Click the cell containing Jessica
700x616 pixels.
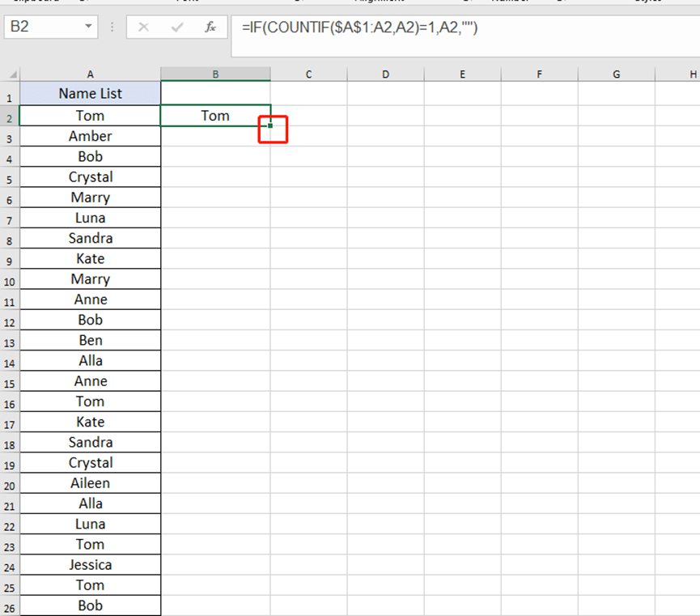[x=90, y=564]
